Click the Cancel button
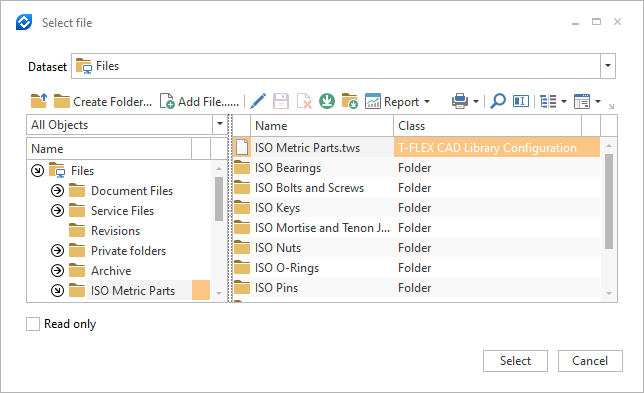This screenshot has width=644, height=393. click(x=590, y=361)
